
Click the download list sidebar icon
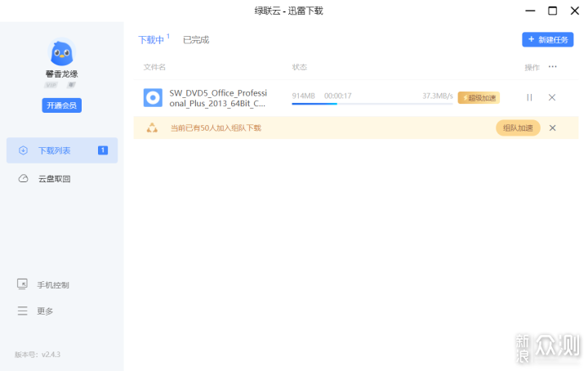(x=23, y=150)
